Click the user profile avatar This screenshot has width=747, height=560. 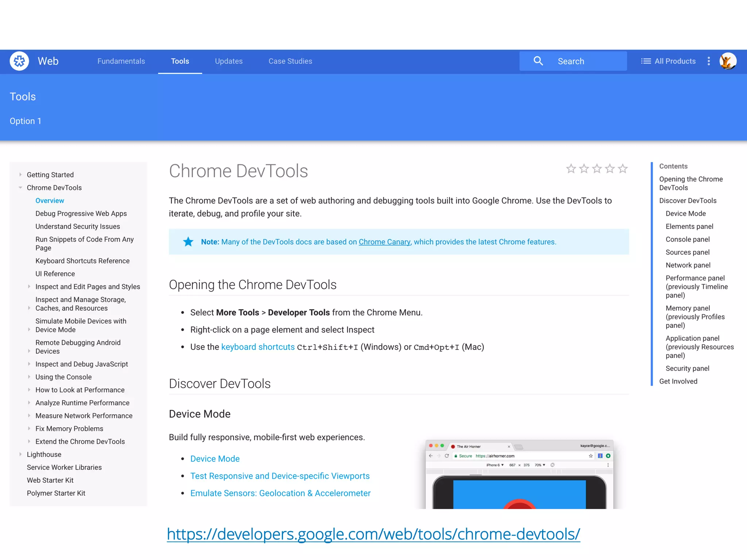click(728, 61)
